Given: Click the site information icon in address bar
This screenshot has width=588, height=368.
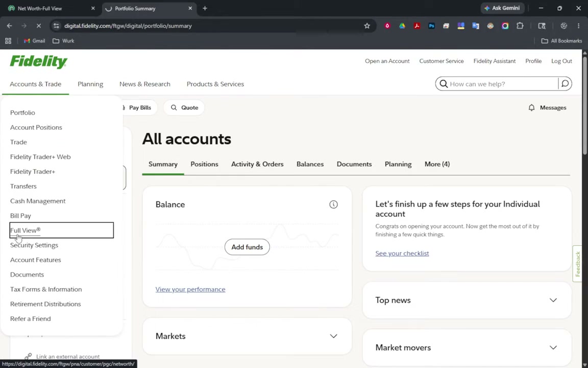Looking at the screenshot, I should 56,26.
